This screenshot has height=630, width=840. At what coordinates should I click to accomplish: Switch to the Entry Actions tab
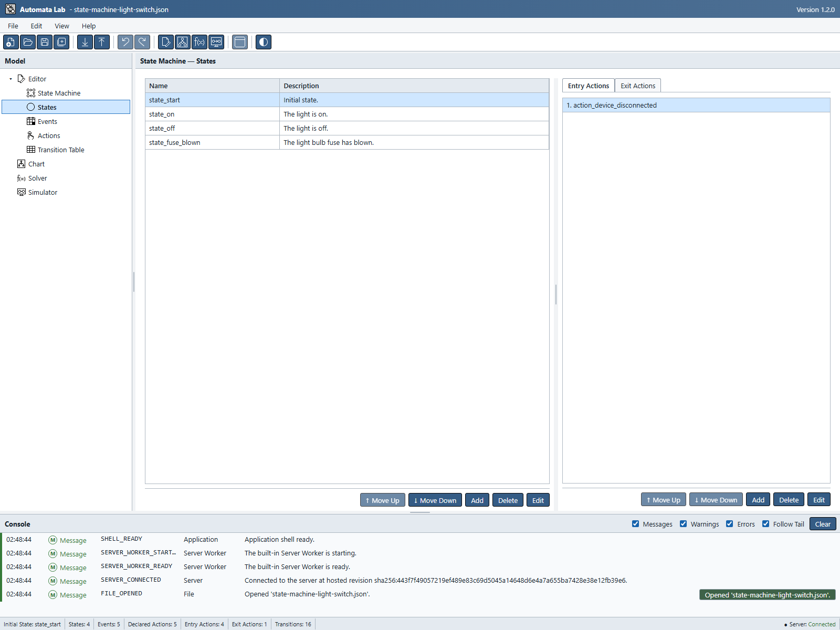tap(589, 86)
